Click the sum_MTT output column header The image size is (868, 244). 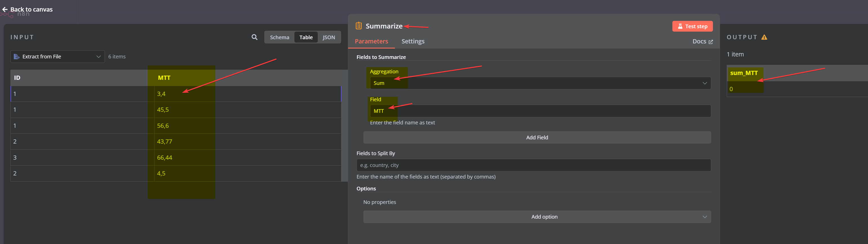click(x=744, y=73)
